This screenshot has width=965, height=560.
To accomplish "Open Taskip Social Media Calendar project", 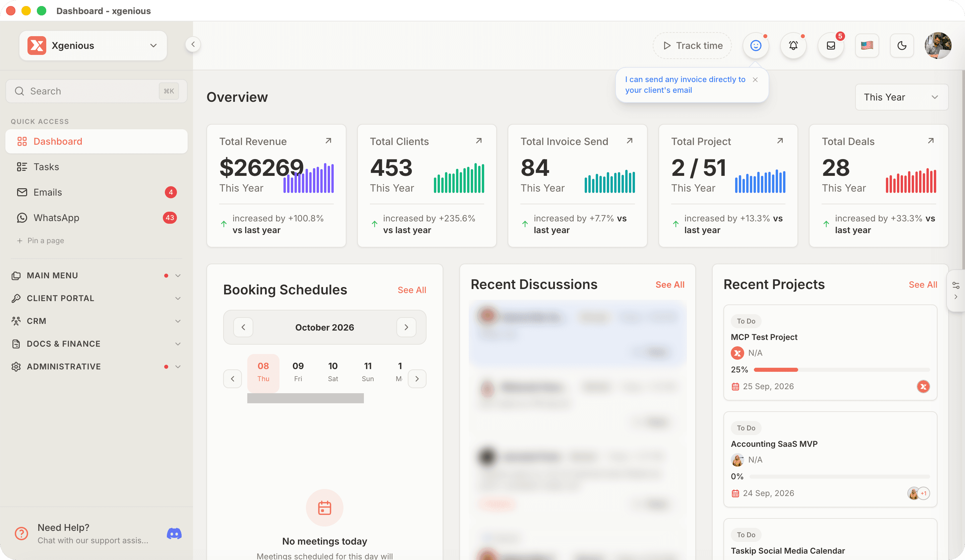I will (x=788, y=551).
